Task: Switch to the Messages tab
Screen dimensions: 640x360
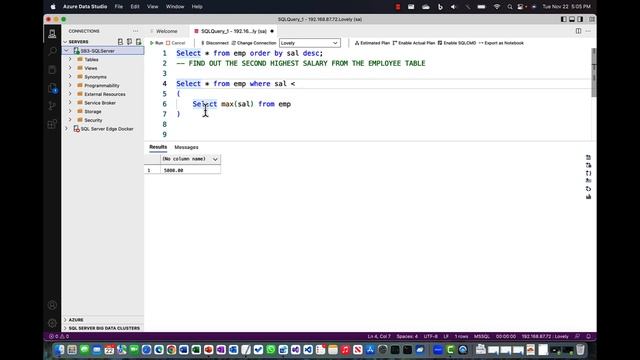Action: pos(186,147)
